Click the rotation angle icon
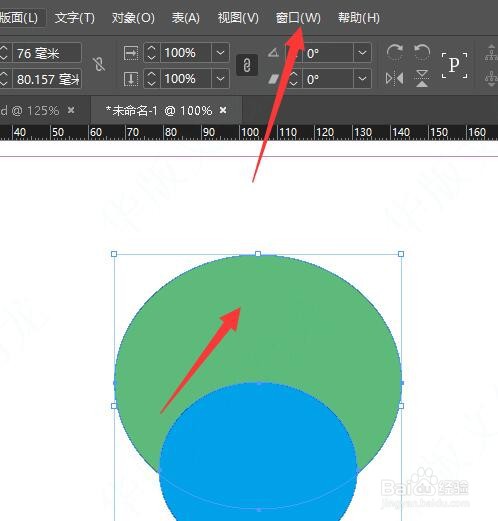 [x=273, y=53]
